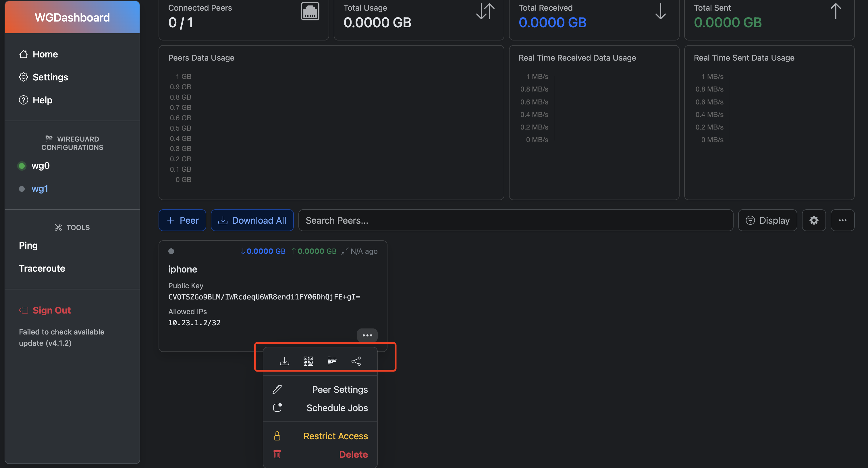This screenshot has width=868, height=468.
Task: Open the peer configuration file view icon
Action: coord(332,361)
